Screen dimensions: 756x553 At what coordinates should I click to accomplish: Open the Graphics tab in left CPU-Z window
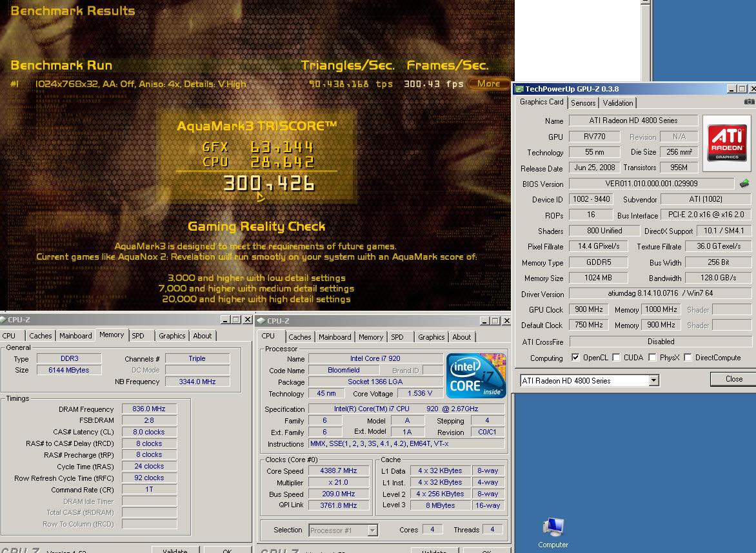coord(172,336)
